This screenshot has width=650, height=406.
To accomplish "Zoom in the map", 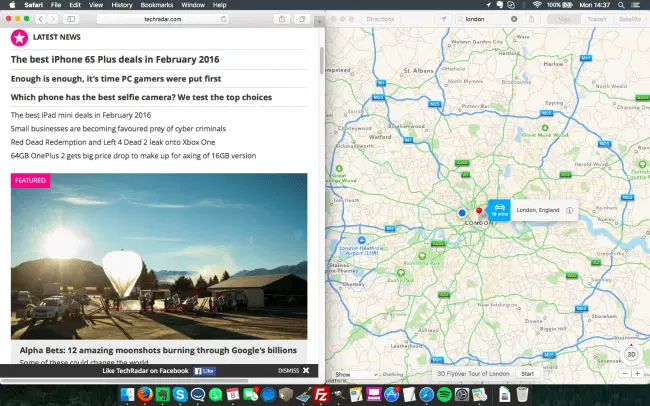I will pos(638,374).
